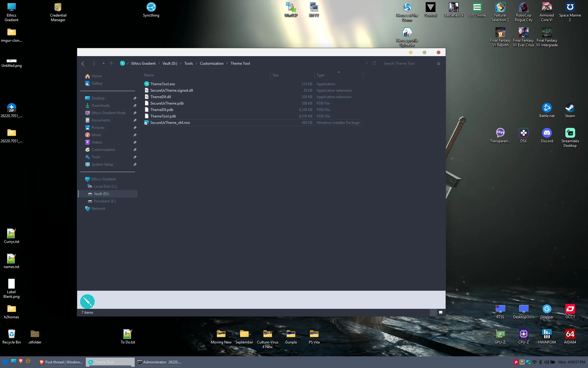Sort files by the Size column header
Screen dimensions: 588x368
coord(292,75)
